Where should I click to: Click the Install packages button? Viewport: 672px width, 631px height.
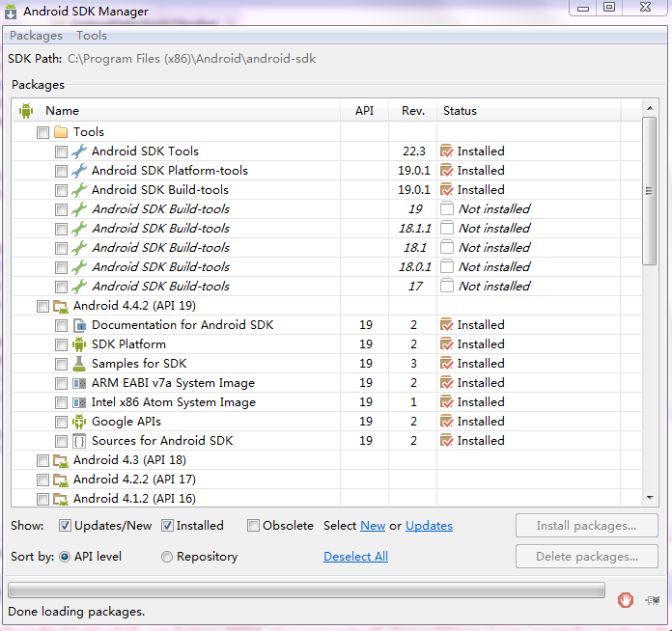[587, 526]
